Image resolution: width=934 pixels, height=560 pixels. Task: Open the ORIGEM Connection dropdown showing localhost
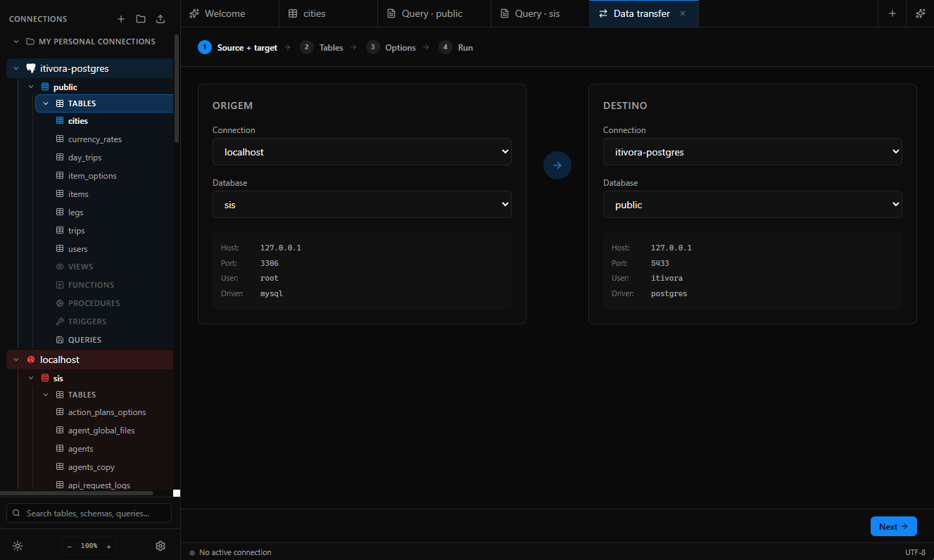(x=362, y=151)
